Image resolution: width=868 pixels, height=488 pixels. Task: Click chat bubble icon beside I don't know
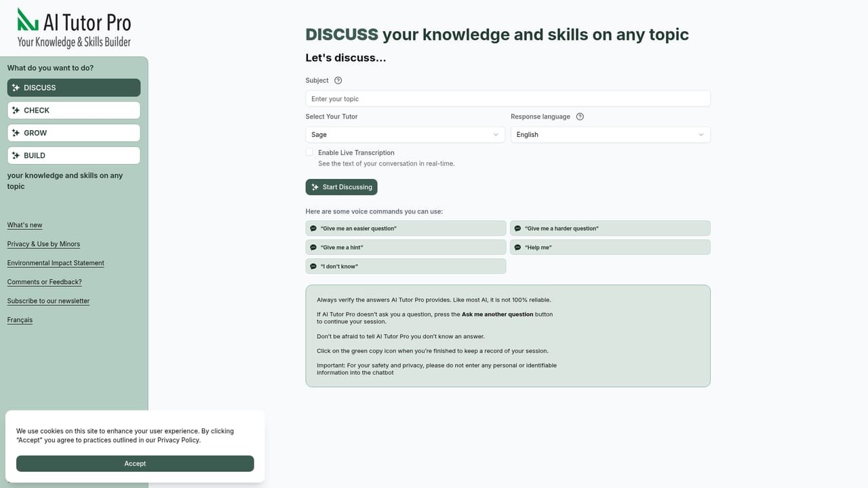pyautogui.click(x=313, y=266)
